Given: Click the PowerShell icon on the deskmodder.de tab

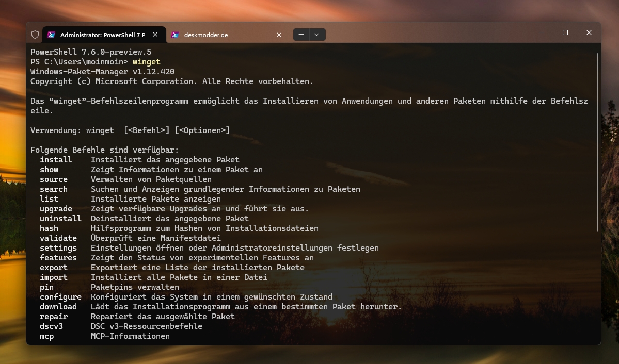Looking at the screenshot, I should [176, 35].
